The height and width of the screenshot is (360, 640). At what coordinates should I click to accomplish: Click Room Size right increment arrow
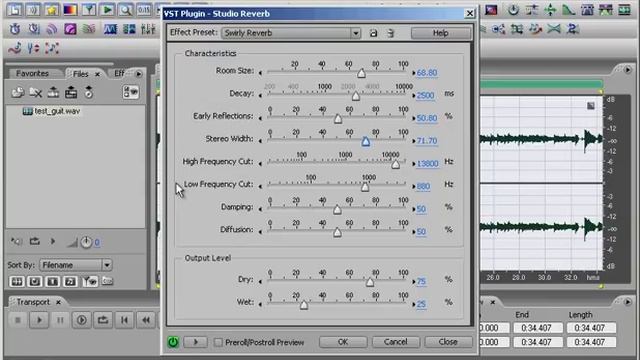coord(413,73)
